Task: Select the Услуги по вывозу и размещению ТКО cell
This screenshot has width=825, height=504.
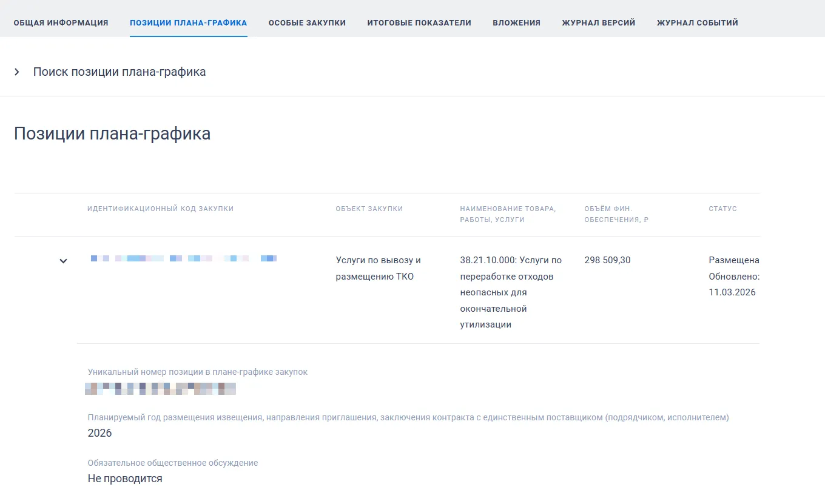Action: click(378, 268)
